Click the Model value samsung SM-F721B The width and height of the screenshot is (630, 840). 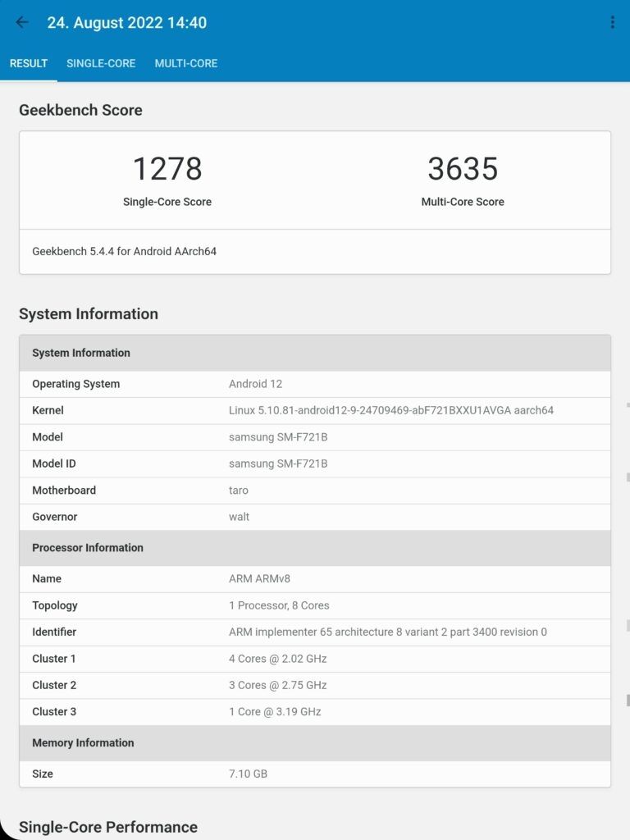point(278,437)
